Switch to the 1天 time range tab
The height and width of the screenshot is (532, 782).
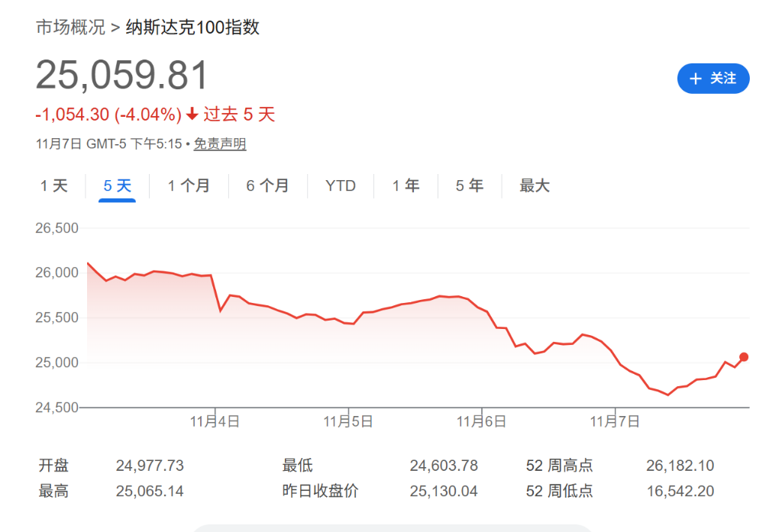(x=53, y=185)
